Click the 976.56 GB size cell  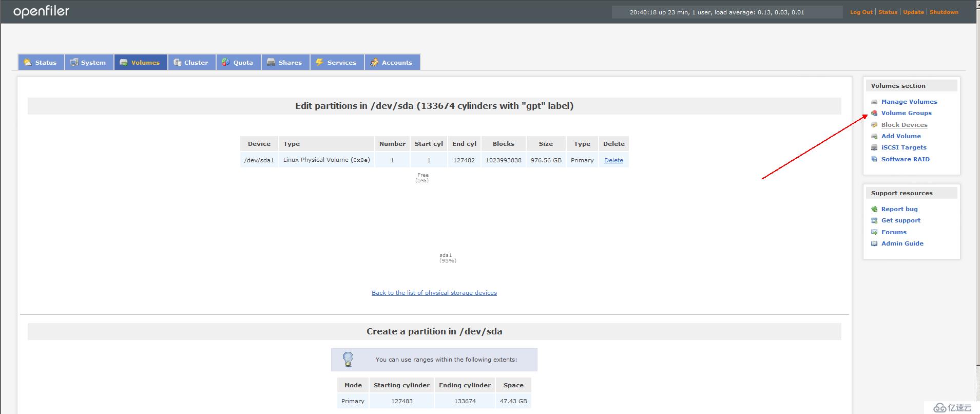tap(546, 160)
